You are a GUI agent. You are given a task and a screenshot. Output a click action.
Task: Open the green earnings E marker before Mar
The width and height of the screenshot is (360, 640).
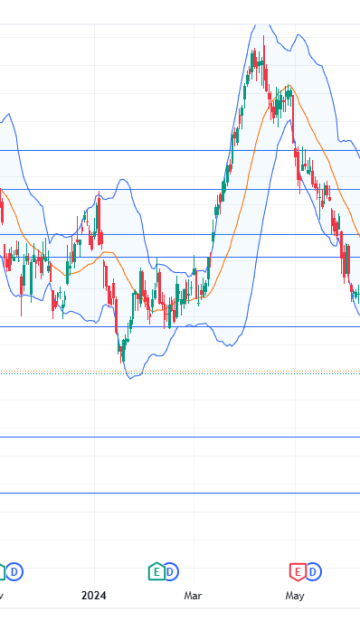[x=156, y=571]
